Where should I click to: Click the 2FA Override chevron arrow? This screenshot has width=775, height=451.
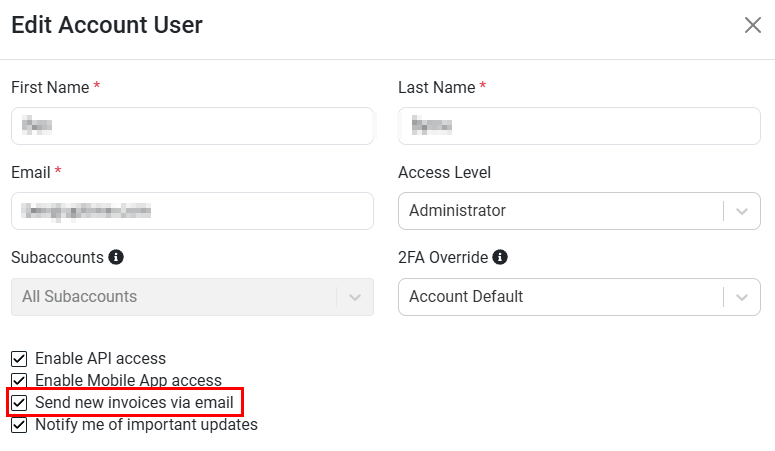coord(741,297)
